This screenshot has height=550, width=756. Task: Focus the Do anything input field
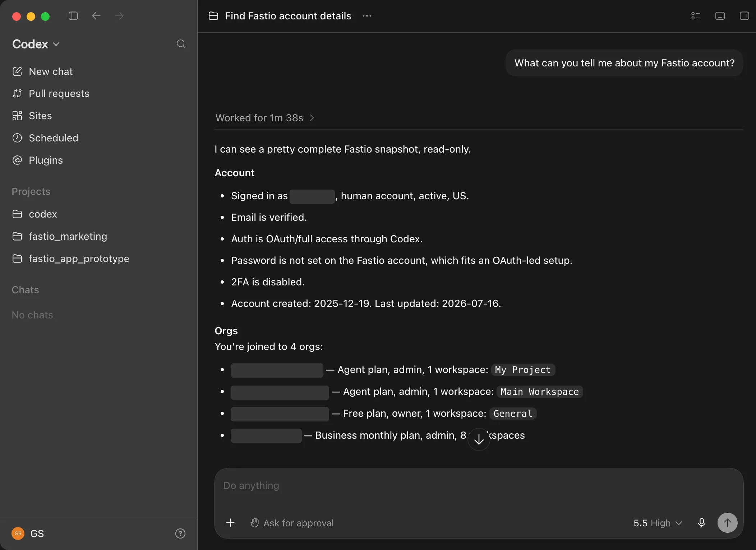click(x=479, y=486)
